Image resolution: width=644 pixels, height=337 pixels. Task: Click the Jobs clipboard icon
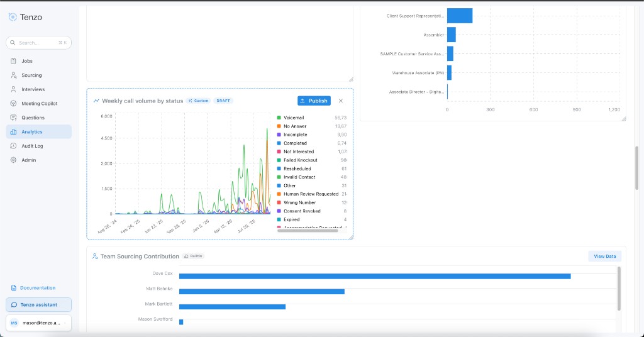[14, 61]
